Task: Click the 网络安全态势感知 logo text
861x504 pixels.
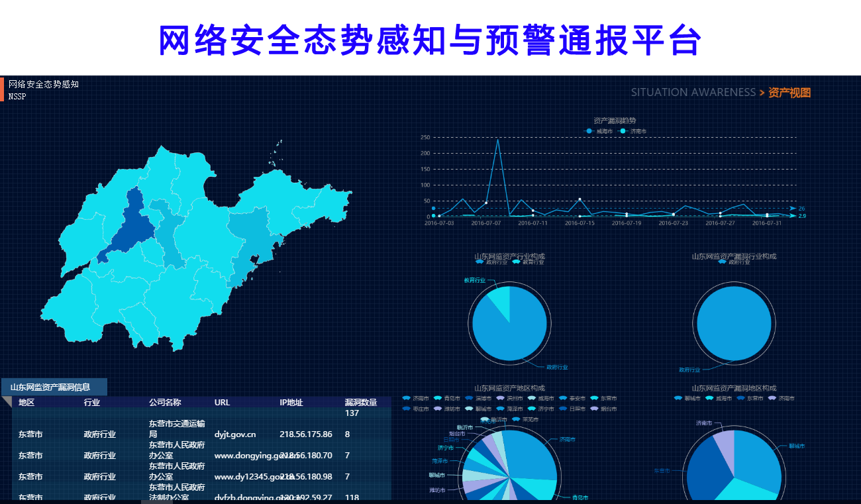Action: pyautogui.click(x=44, y=84)
